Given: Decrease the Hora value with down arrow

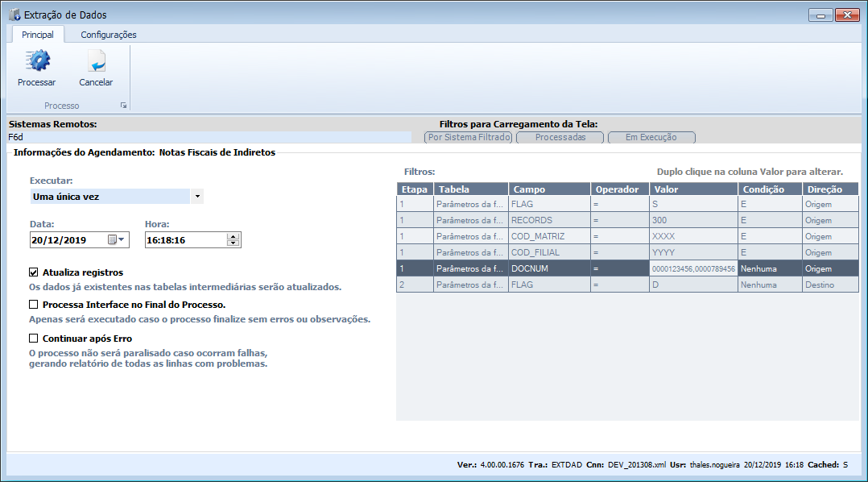Looking at the screenshot, I should point(234,243).
